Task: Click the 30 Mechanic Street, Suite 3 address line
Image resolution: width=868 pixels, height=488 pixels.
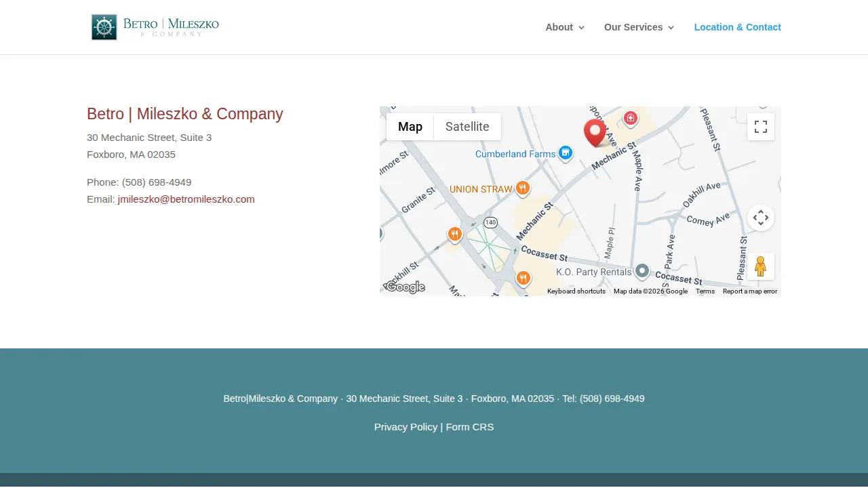Action: click(149, 138)
